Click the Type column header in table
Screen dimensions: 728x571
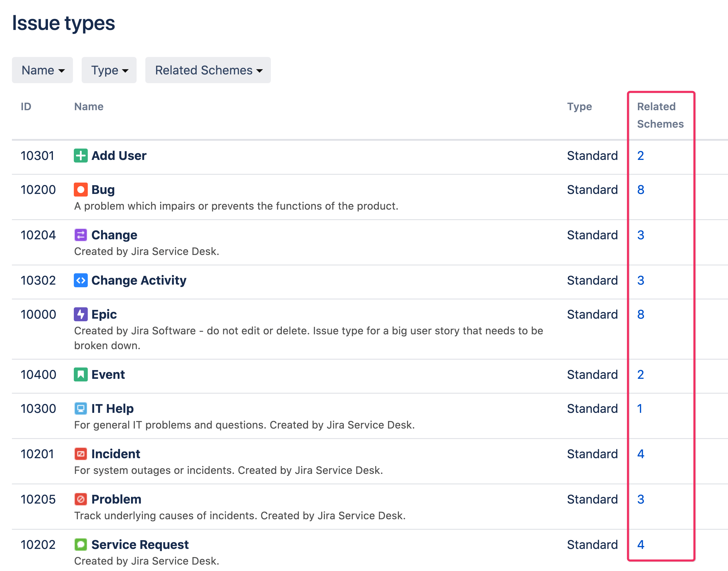click(580, 107)
